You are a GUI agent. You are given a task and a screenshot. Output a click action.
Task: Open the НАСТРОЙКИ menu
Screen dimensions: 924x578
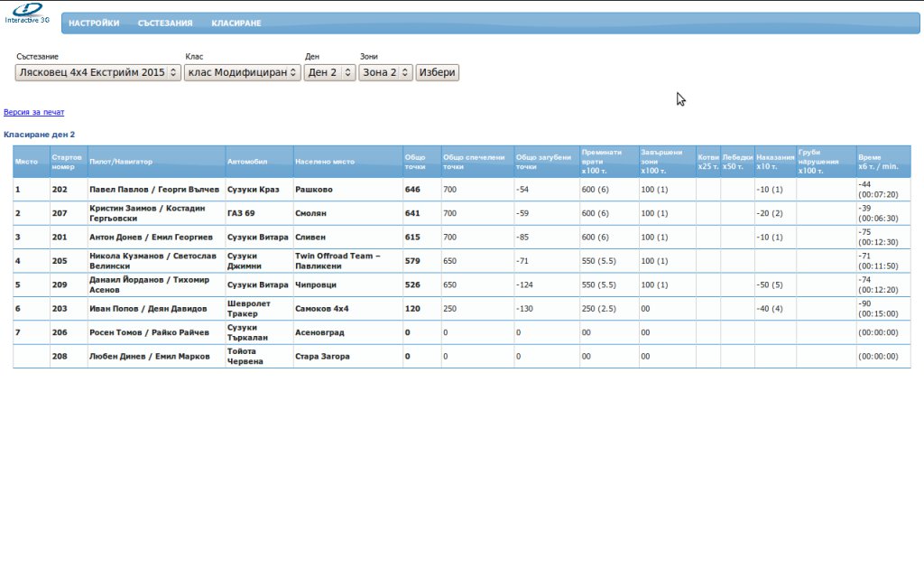(x=94, y=23)
